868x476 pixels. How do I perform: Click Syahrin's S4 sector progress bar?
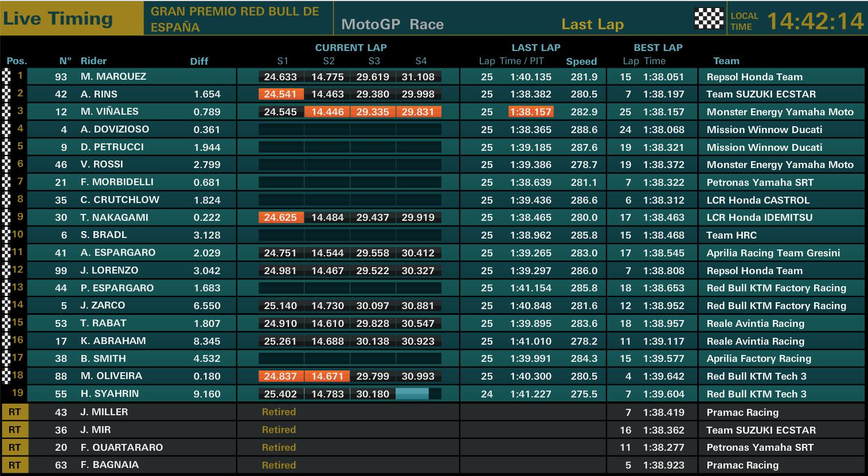point(419,393)
